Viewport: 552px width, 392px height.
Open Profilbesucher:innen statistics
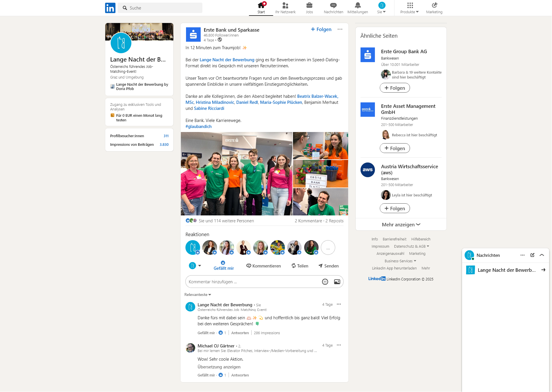(139, 136)
